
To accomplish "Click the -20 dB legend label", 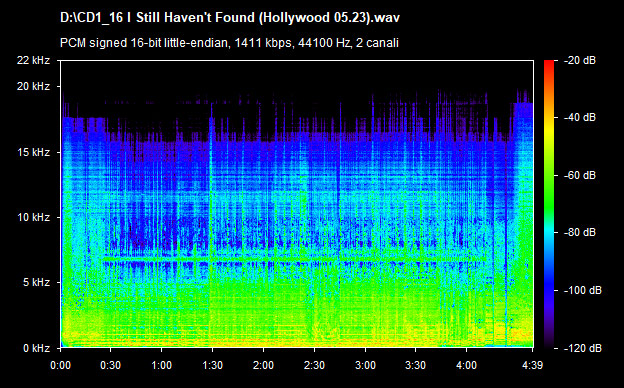I will coord(580,60).
